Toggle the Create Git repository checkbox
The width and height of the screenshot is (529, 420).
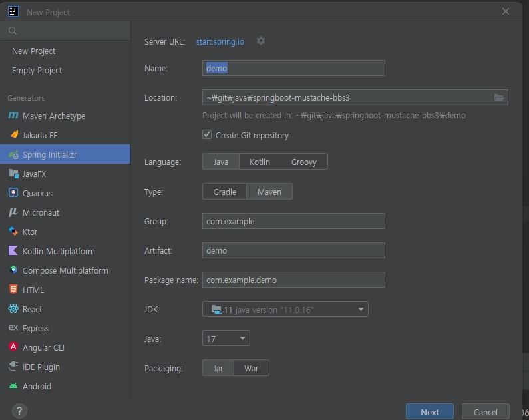207,135
